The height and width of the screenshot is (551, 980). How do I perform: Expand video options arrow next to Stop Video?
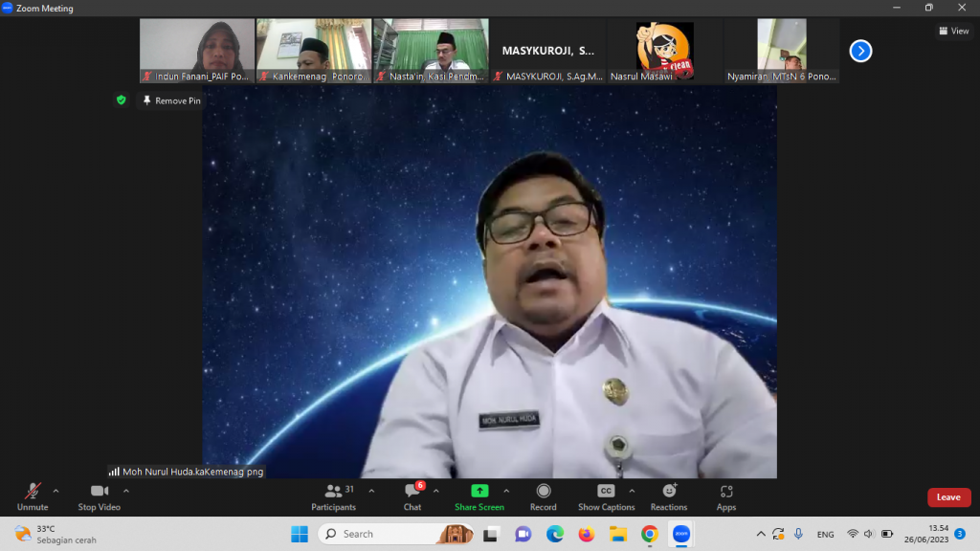(126, 491)
